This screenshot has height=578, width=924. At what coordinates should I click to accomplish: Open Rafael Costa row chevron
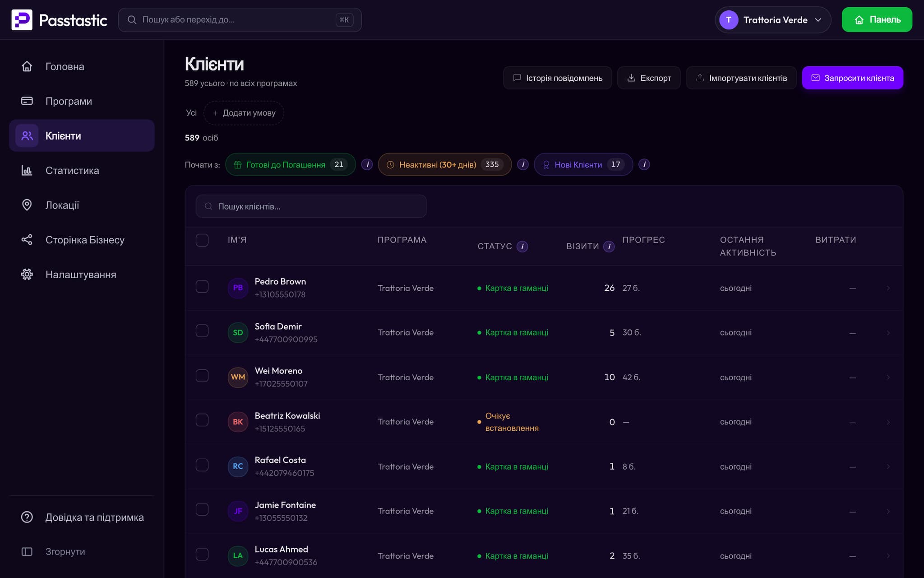(888, 466)
